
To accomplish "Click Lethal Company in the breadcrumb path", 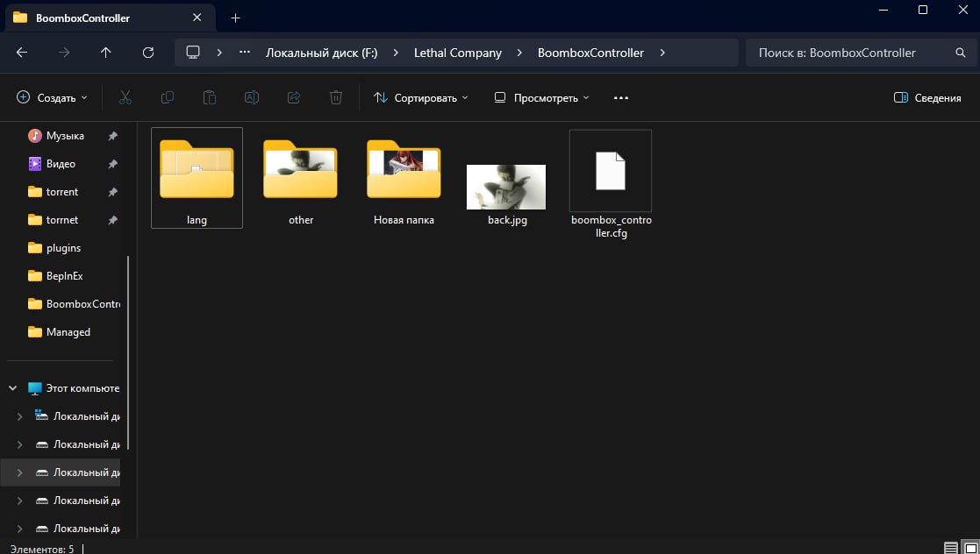I will [457, 53].
